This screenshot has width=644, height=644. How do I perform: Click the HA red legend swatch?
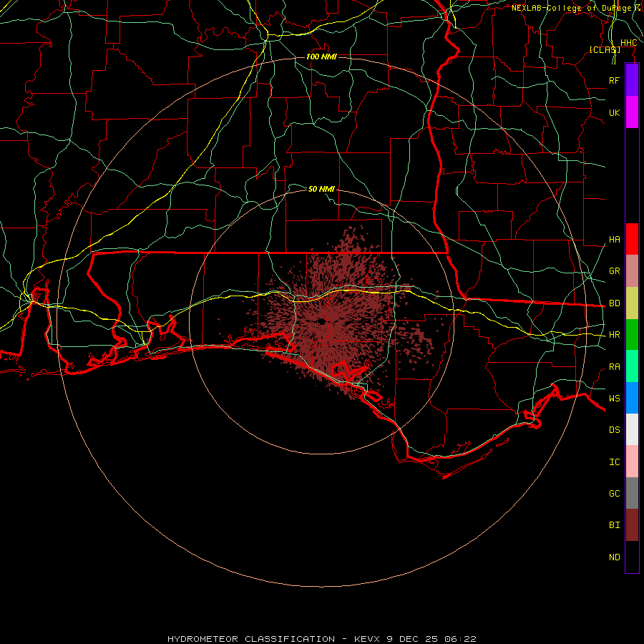[x=632, y=239]
